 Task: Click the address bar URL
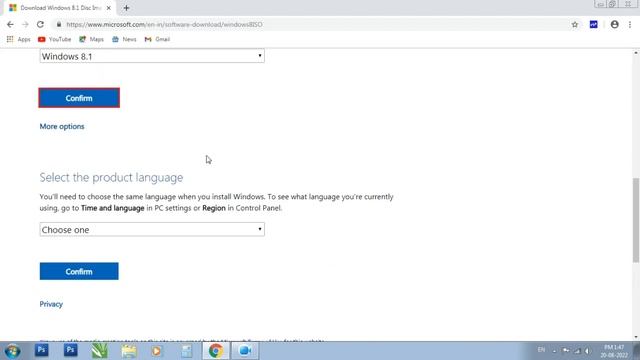[164, 24]
